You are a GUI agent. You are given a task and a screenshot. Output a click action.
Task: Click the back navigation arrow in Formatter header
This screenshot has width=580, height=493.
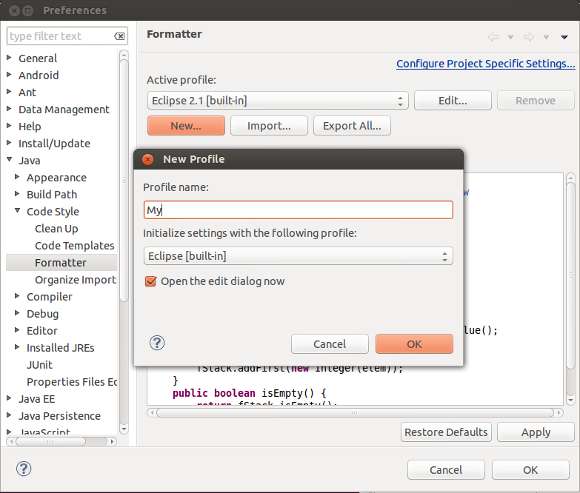(493, 37)
